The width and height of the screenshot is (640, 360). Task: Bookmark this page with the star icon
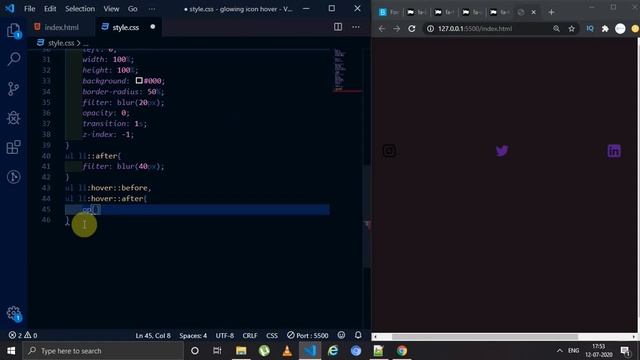click(571, 29)
